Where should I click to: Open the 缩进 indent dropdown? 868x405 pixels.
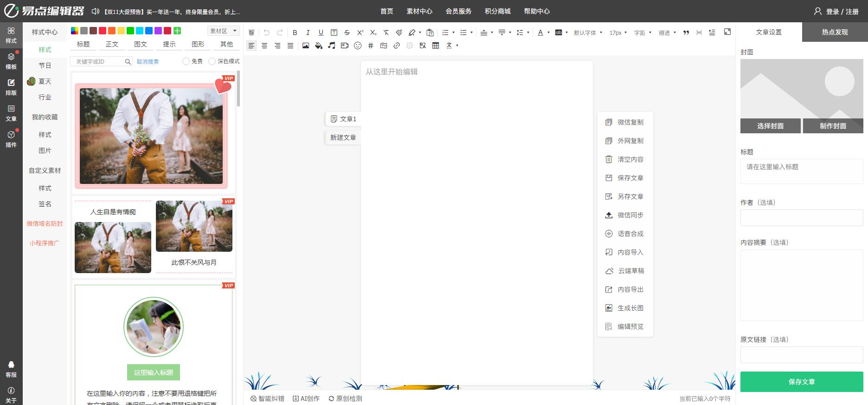point(667,33)
